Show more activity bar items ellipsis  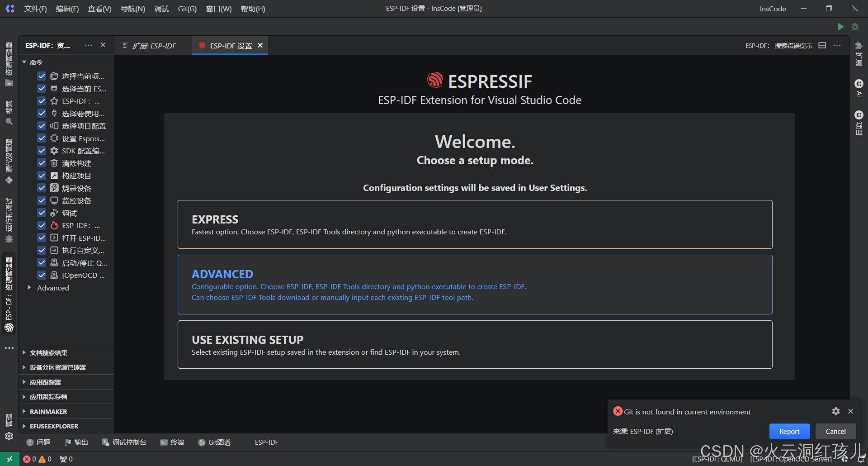coord(9,348)
